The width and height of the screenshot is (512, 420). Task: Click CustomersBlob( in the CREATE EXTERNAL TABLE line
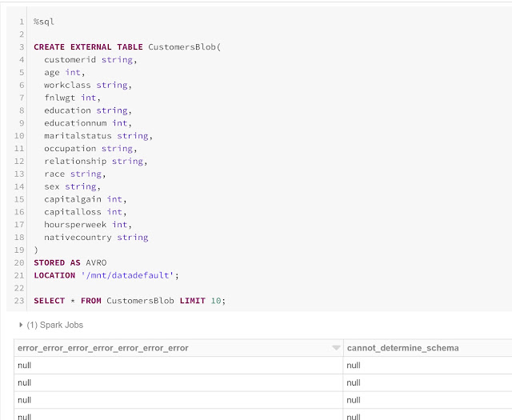[x=185, y=47]
